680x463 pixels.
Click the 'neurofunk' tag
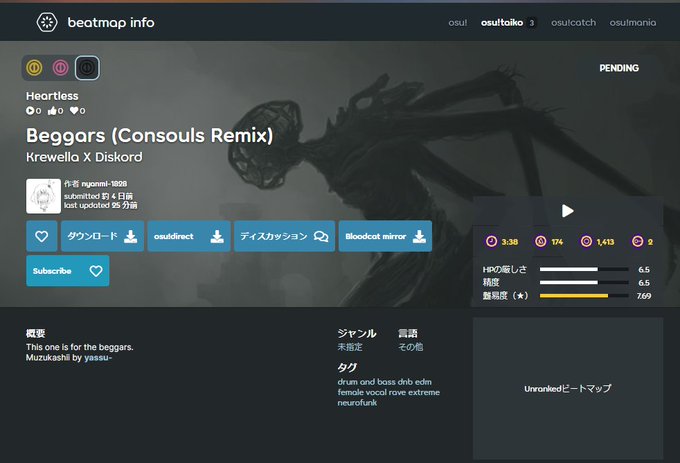[357, 403]
